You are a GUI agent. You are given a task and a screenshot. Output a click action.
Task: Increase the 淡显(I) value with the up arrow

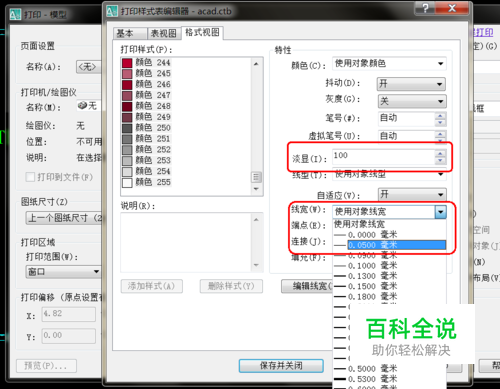point(440,153)
